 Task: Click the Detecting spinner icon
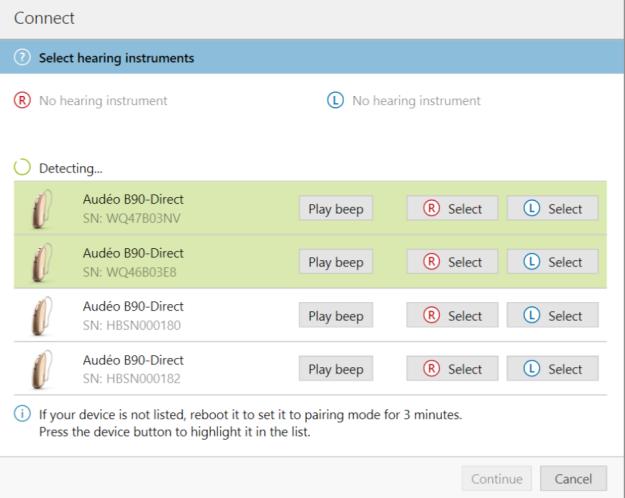(22, 167)
